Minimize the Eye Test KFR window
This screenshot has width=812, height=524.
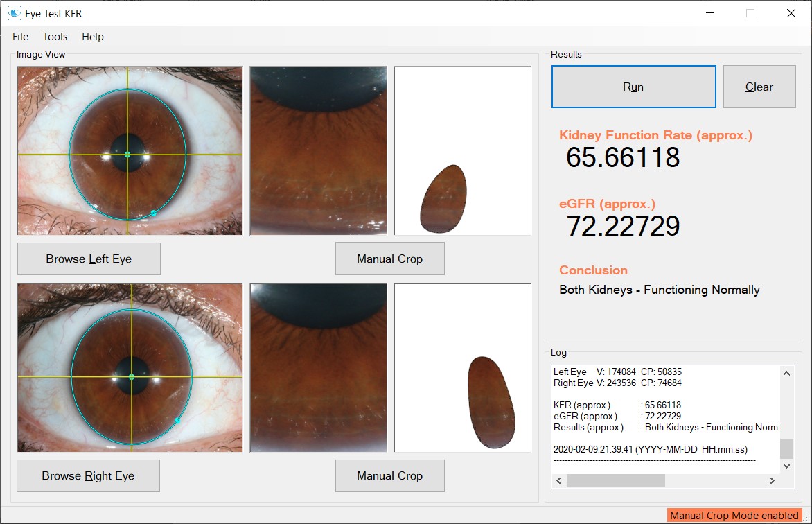[x=710, y=13]
